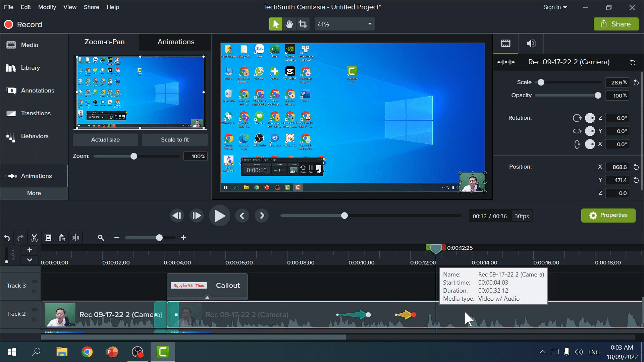
Task: Turn the Y rotation dial
Action: coord(590,131)
